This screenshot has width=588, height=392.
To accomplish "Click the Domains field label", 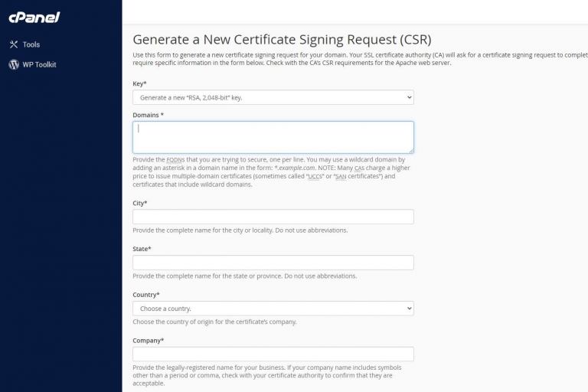I will click(x=148, y=115).
